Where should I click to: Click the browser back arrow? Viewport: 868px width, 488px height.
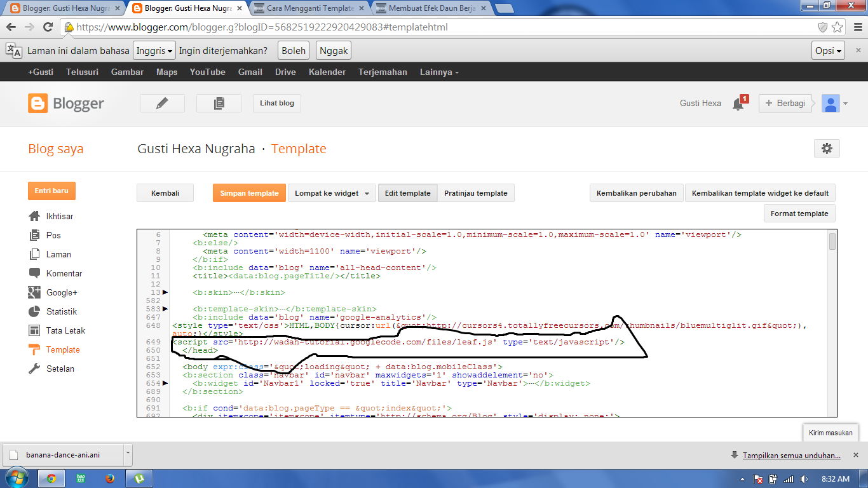click(11, 27)
